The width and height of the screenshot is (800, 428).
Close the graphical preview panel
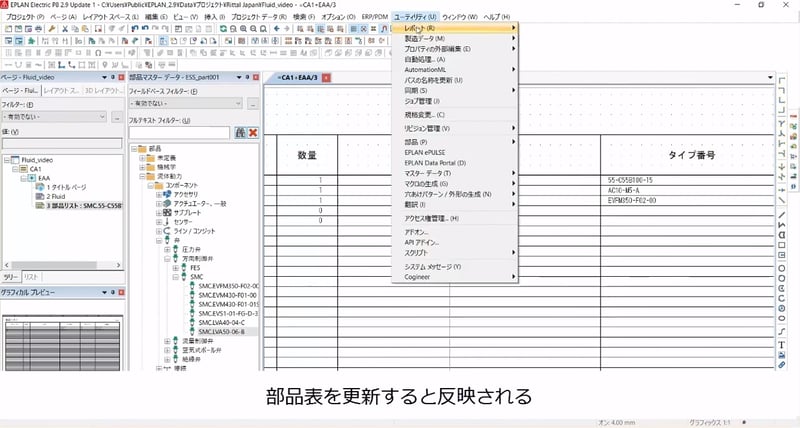[121, 292]
